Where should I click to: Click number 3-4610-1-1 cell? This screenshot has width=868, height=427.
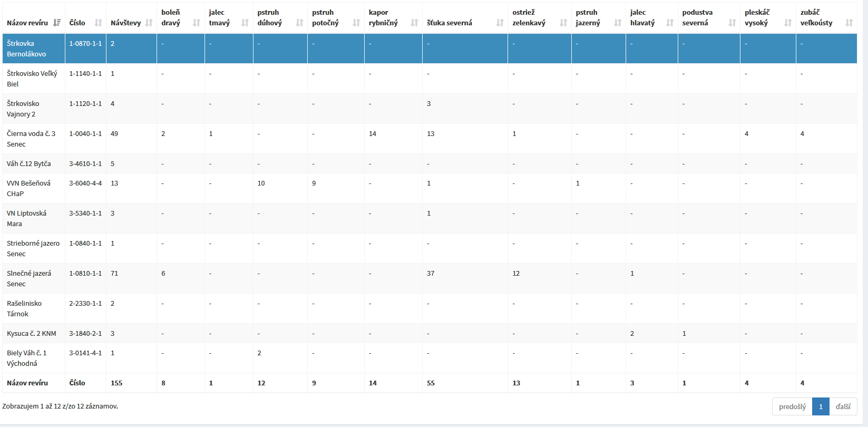85,163
